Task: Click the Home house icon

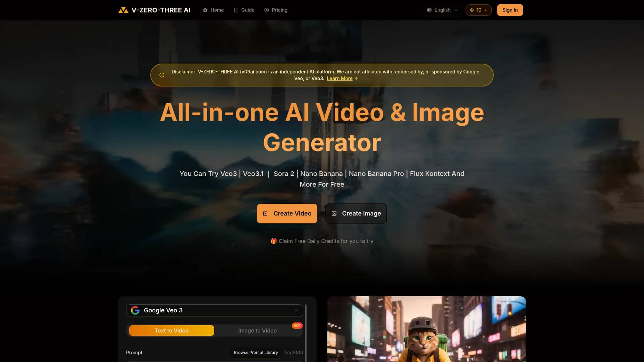Action: pos(205,10)
